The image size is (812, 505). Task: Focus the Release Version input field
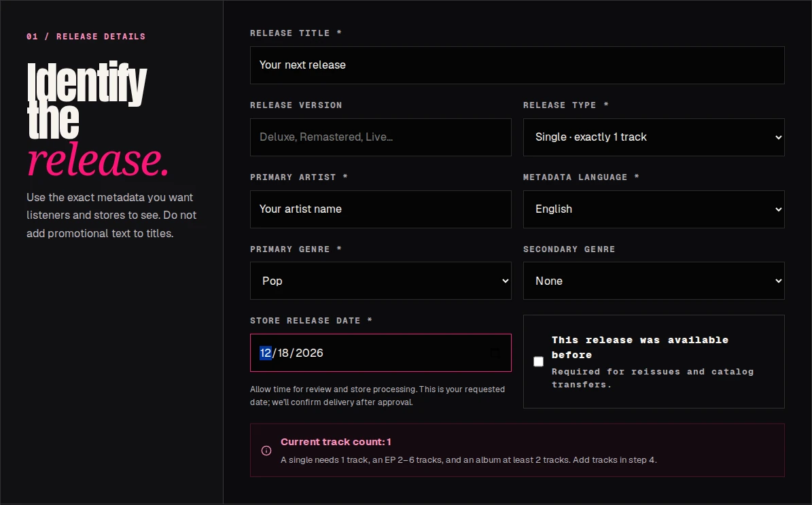(x=381, y=137)
